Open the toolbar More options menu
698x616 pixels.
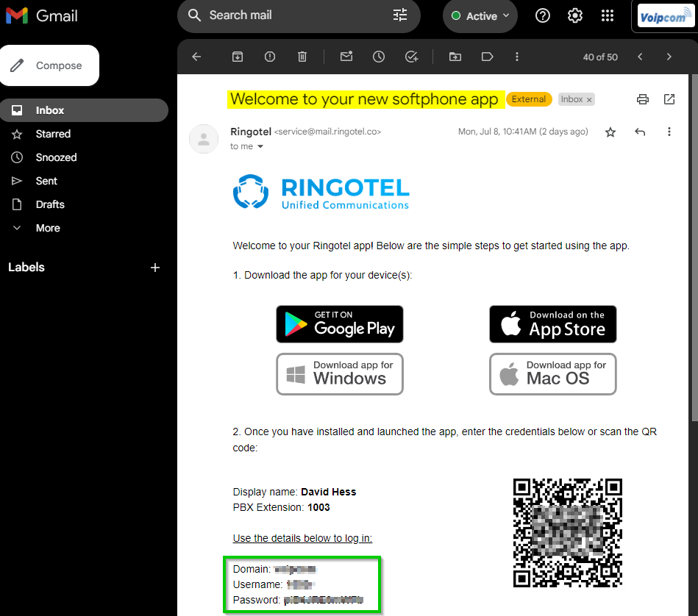(x=517, y=57)
